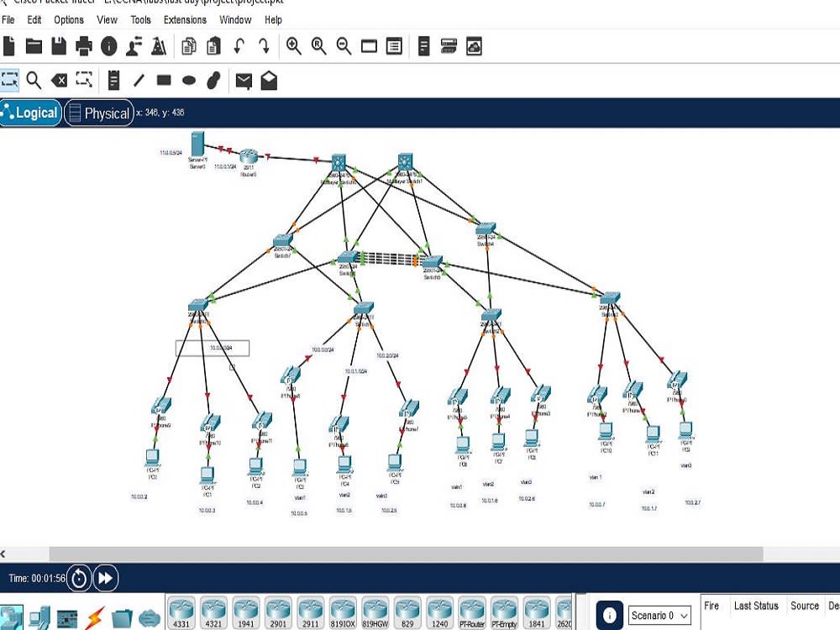840x630 pixels.
Task: Click the Undo arrow icon
Action: pyautogui.click(x=239, y=46)
